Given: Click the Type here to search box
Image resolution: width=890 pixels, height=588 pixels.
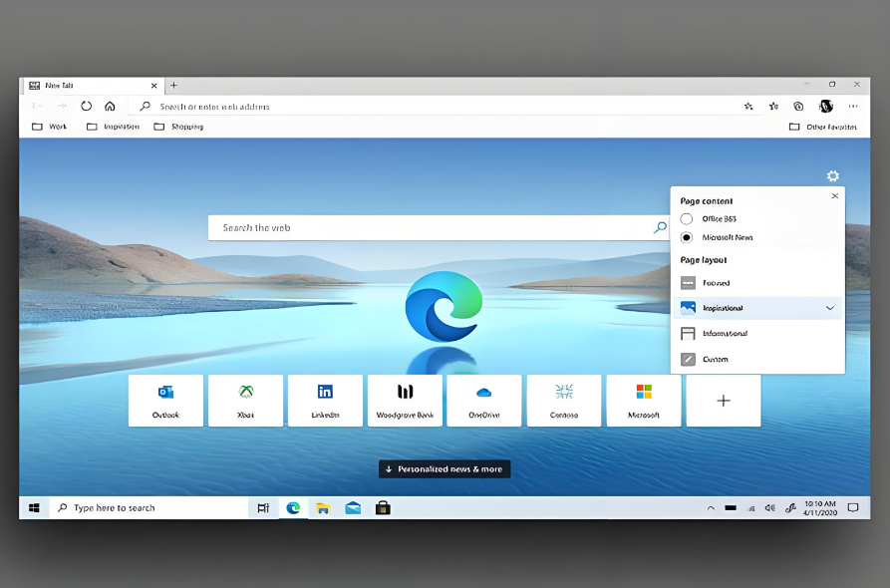Looking at the screenshot, I should pyautogui.click(x=149, y=508).
